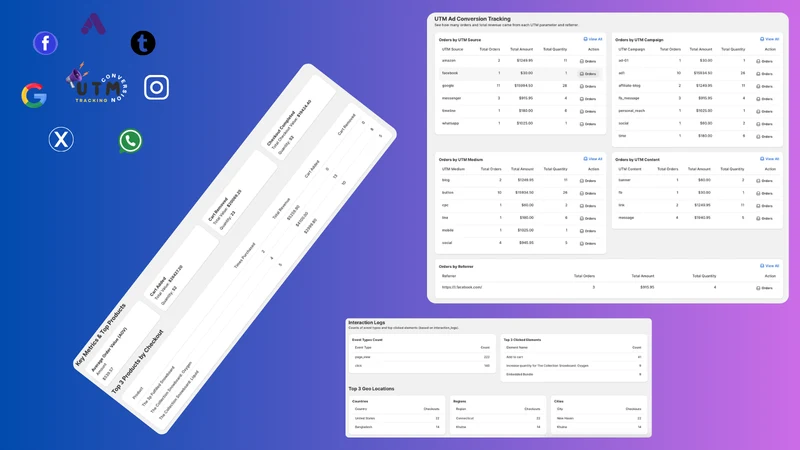
Task: View Orders for the ad-01 campaign row
Action: (x=764, y=61)
